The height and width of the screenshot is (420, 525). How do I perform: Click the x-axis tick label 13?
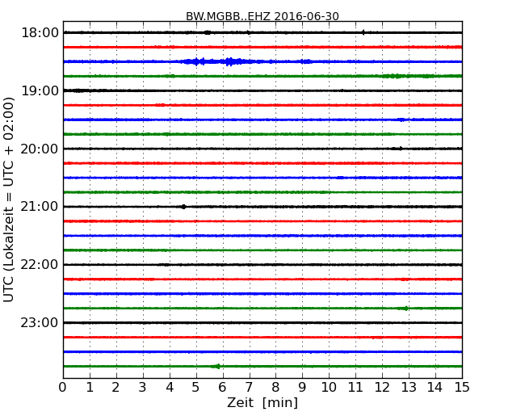409,388
